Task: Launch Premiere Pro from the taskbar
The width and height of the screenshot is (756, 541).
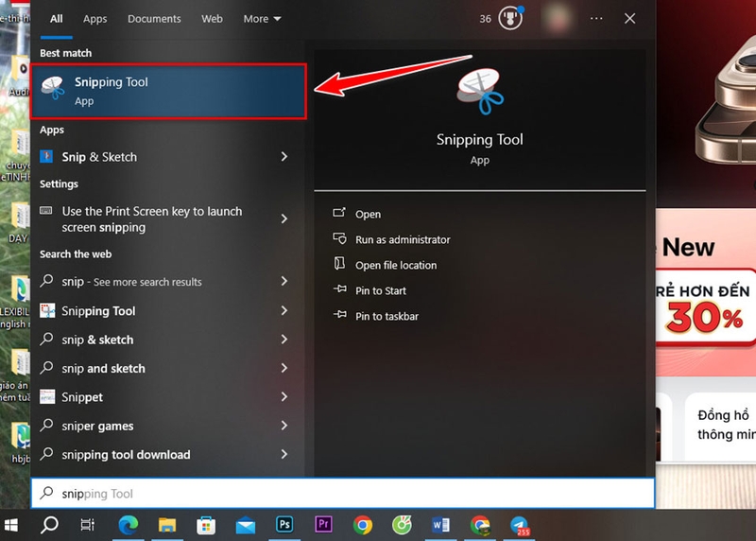Action: [x=323, y=524]
